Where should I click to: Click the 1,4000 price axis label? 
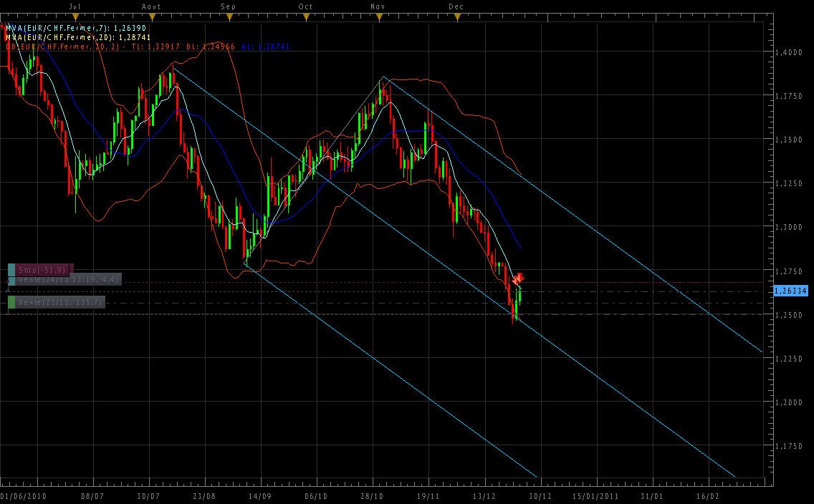point(791,52)
